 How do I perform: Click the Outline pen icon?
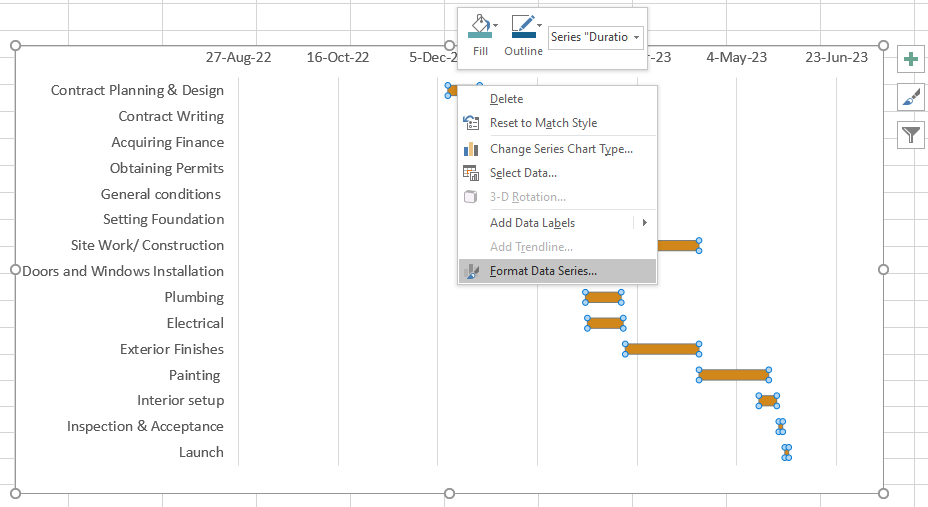523,27
